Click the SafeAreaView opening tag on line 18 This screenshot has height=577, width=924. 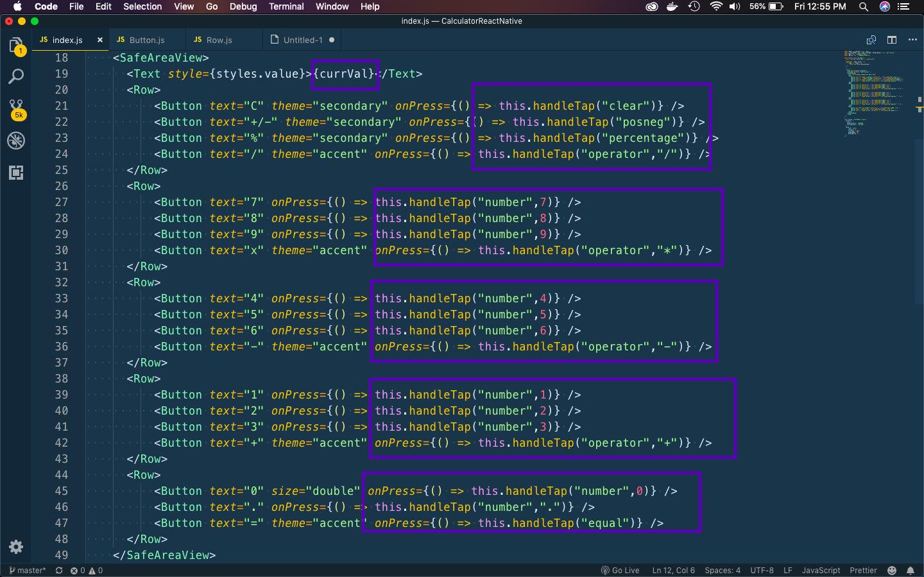click(x=161, y=58)
